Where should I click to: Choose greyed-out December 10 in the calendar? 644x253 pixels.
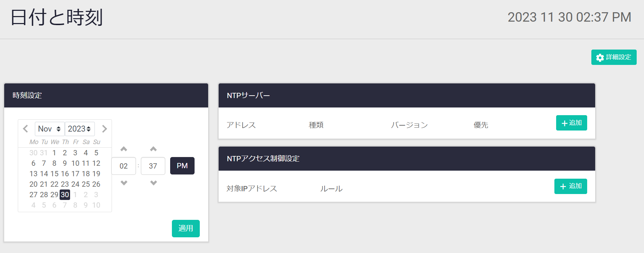point(96,205)
